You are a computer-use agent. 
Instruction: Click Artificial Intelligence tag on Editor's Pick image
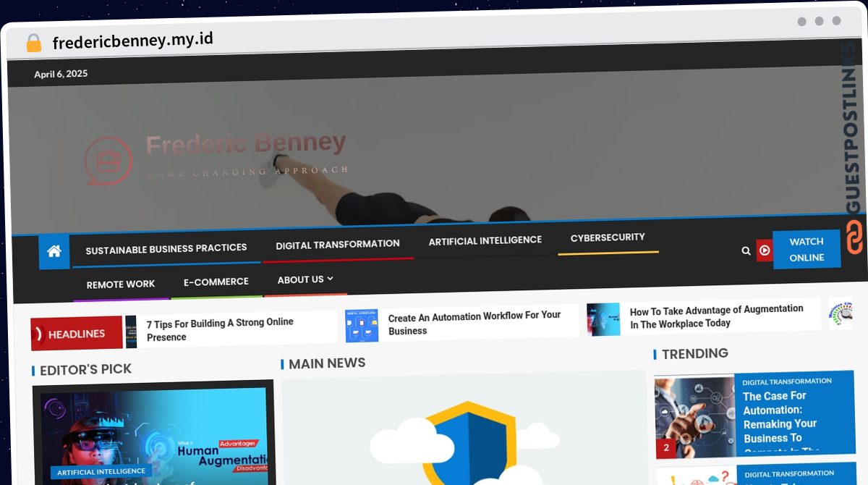pos(101,471)
